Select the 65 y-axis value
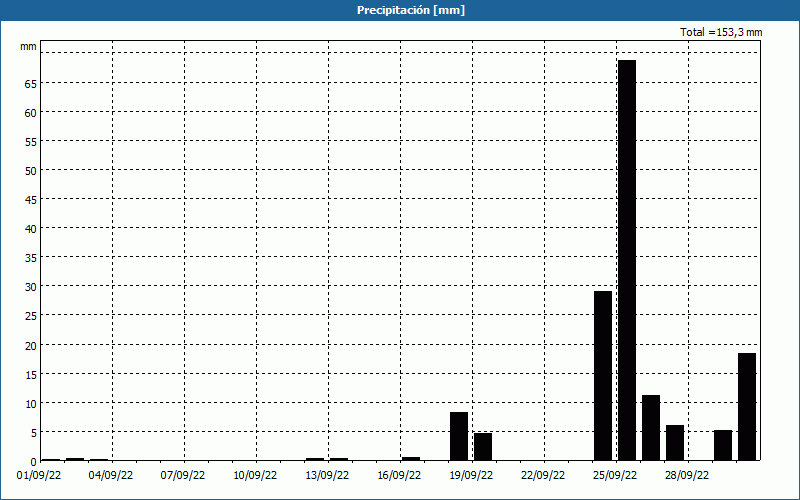Viewport: 800px width, 500px height. pos(31,84)
